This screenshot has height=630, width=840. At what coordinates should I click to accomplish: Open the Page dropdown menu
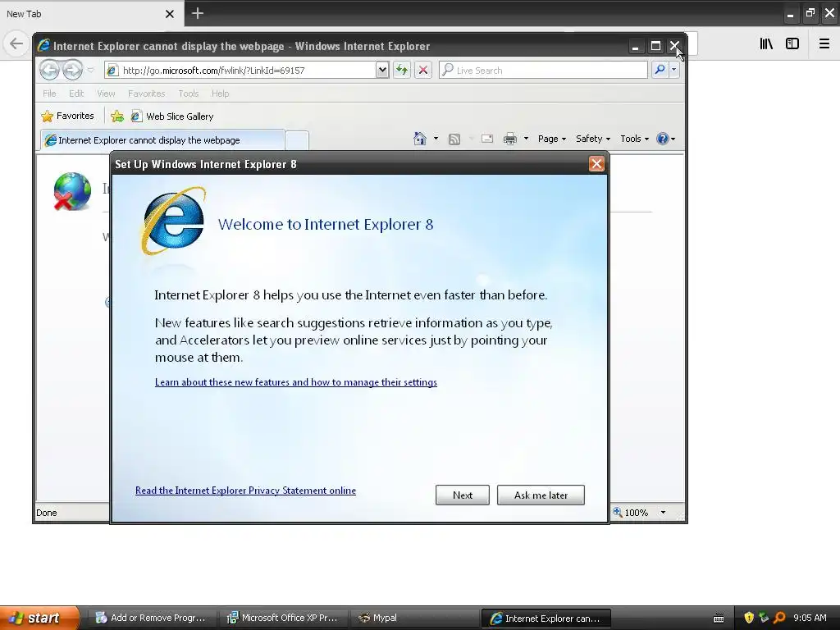click(x=552, y=139)
